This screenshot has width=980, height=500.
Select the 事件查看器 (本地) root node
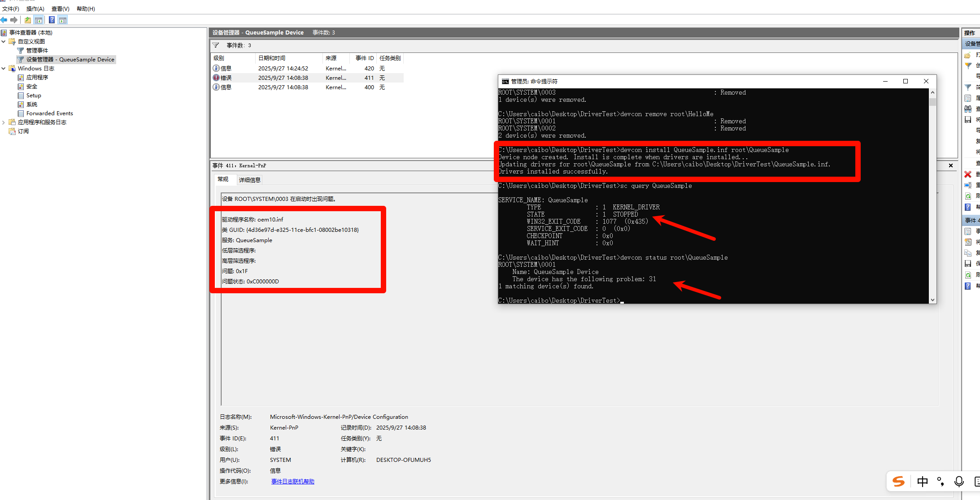point(30,32)
